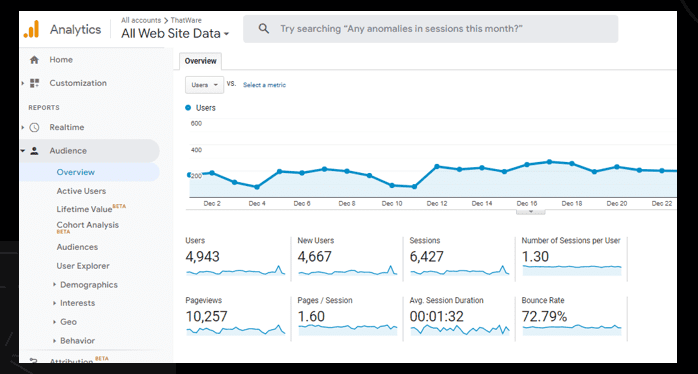Click the Customization dashboard icon
The width and height of the screenshot is (698, 374).
[x=34, y=83]
